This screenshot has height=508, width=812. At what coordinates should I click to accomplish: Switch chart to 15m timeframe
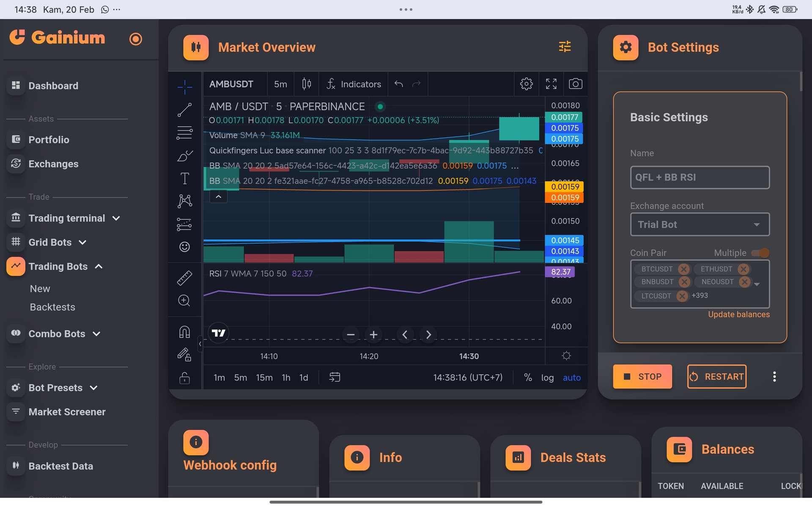(x=264, y=378)
